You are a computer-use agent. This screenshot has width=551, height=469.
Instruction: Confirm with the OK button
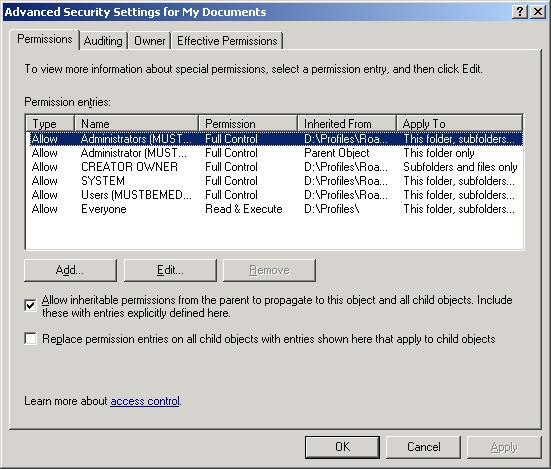pos(342,447)
